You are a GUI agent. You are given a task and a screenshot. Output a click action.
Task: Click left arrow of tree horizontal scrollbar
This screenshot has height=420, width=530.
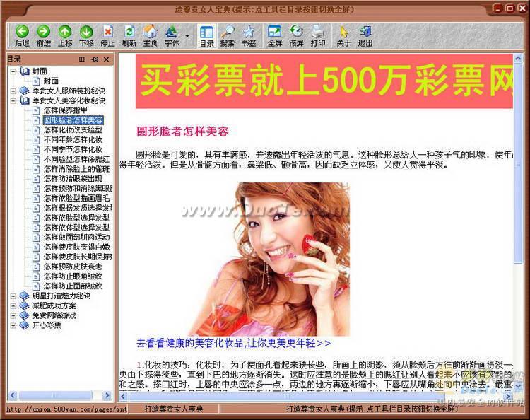tap(13, 395)
